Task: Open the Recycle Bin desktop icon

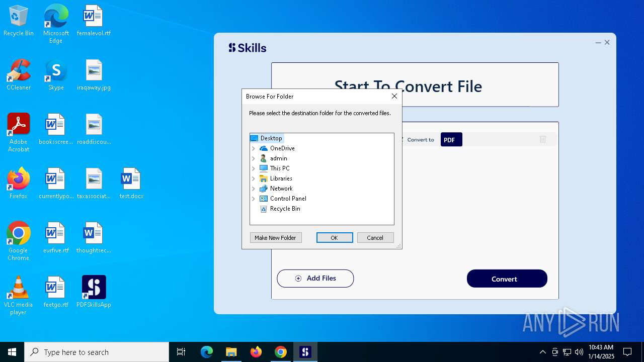Action: point(19,21)
